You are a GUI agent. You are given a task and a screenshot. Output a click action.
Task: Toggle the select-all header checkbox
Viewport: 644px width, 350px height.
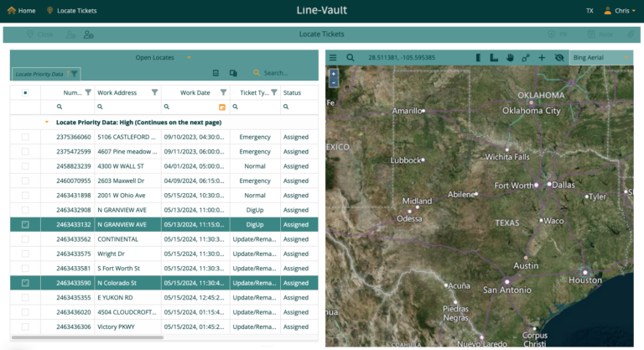(25, 92)
